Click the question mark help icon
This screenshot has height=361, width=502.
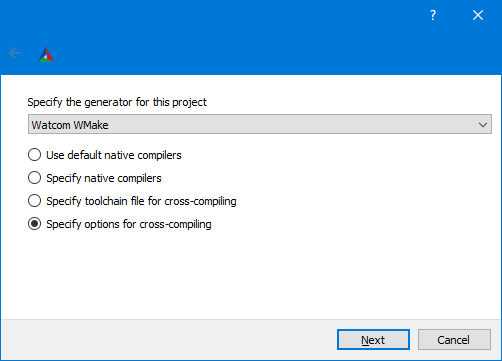[x=433, y=15]
